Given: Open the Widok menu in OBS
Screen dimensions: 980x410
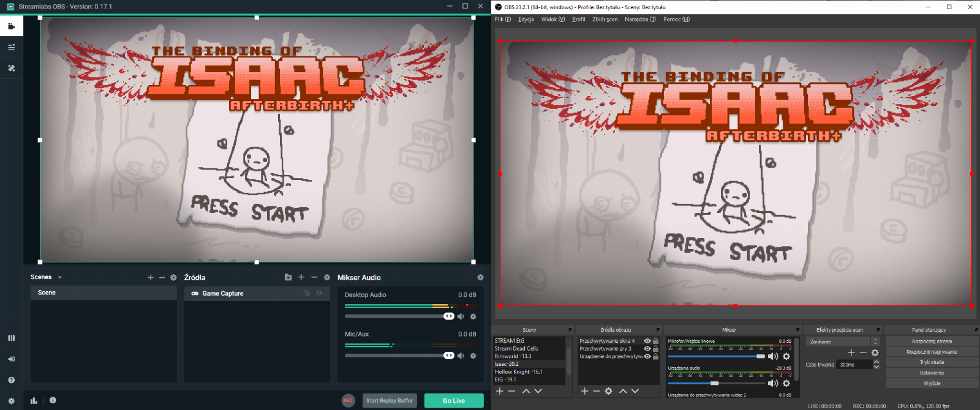Looking at the screenshot, I should click(x=553, y=20).
